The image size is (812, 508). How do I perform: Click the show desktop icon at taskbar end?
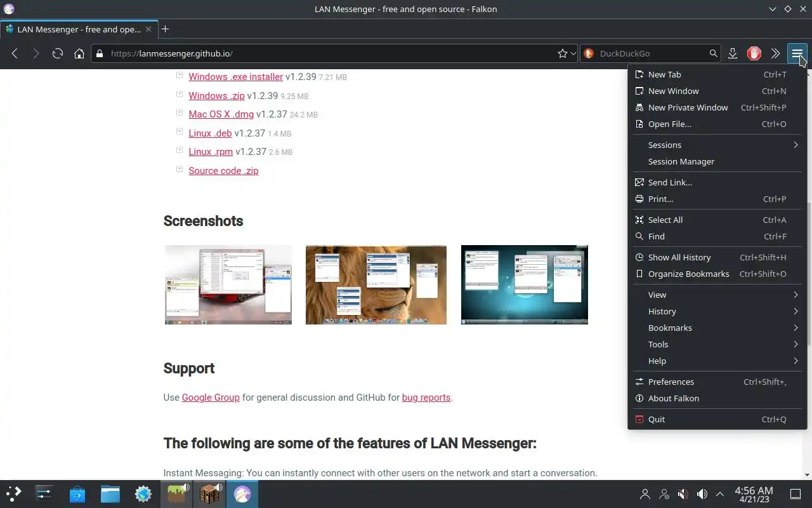[x=796, y=494]
